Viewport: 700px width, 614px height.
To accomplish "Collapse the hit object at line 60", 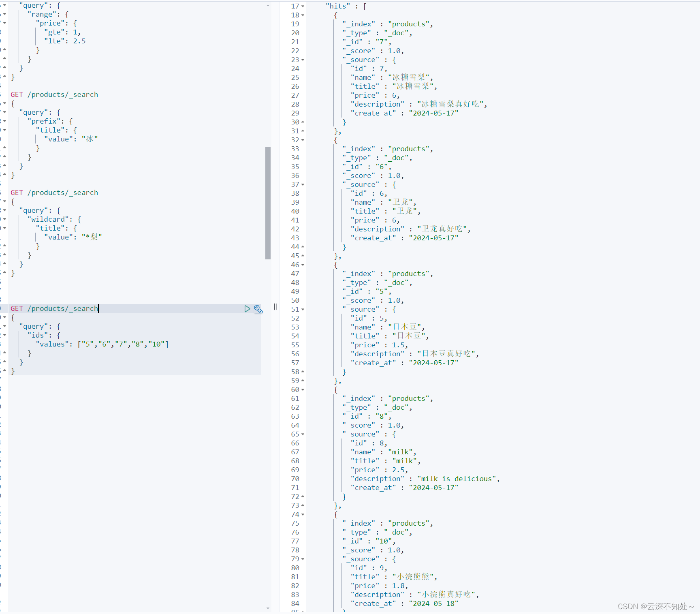I will click(303, 390).
